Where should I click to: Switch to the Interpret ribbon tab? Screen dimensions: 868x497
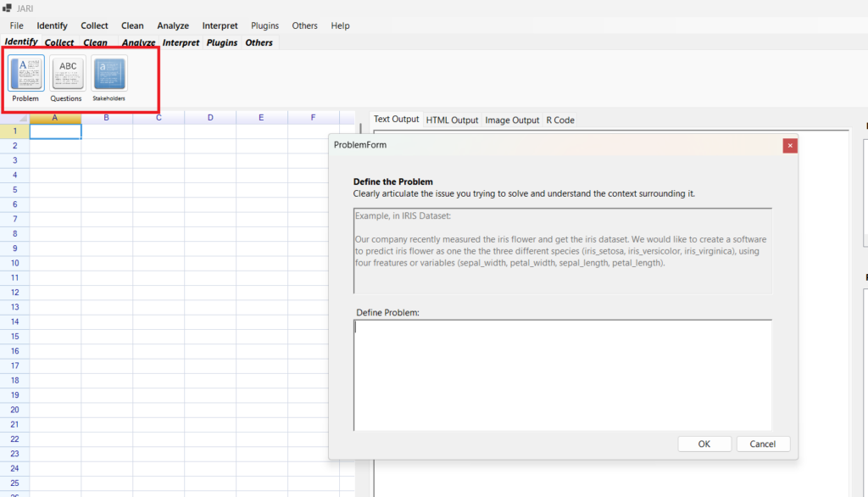pos(181,42)
